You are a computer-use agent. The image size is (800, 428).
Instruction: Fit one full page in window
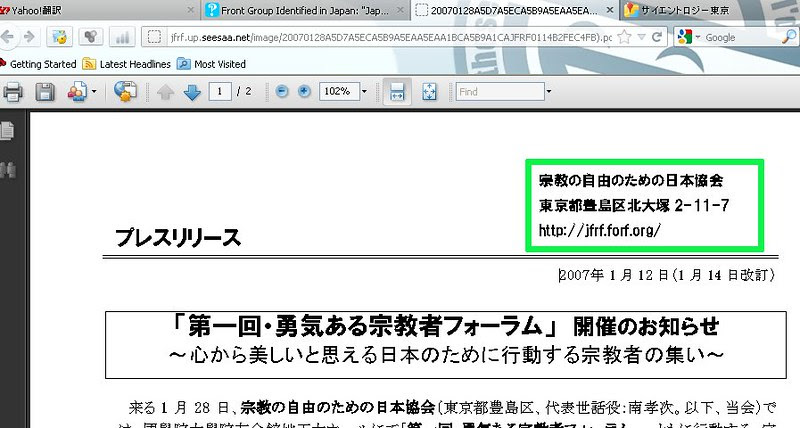(430, 92)
